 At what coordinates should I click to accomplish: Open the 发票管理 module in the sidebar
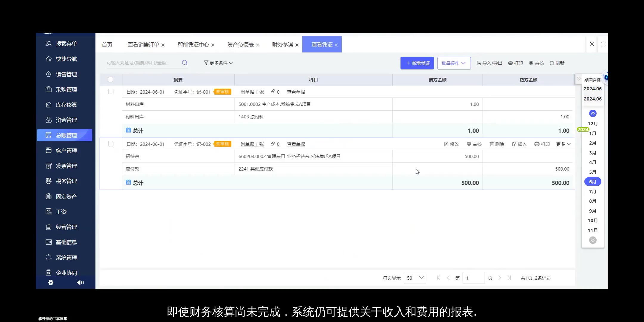click(x=66, y=166)
